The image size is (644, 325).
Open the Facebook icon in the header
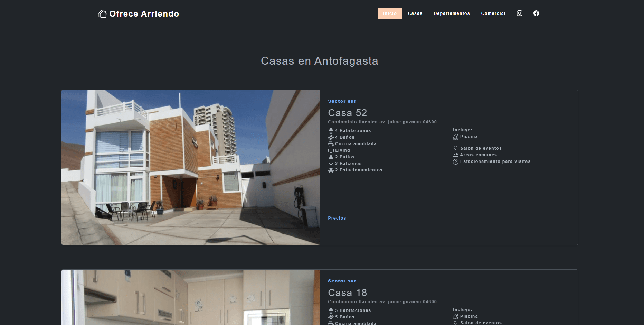click(536, 13)
